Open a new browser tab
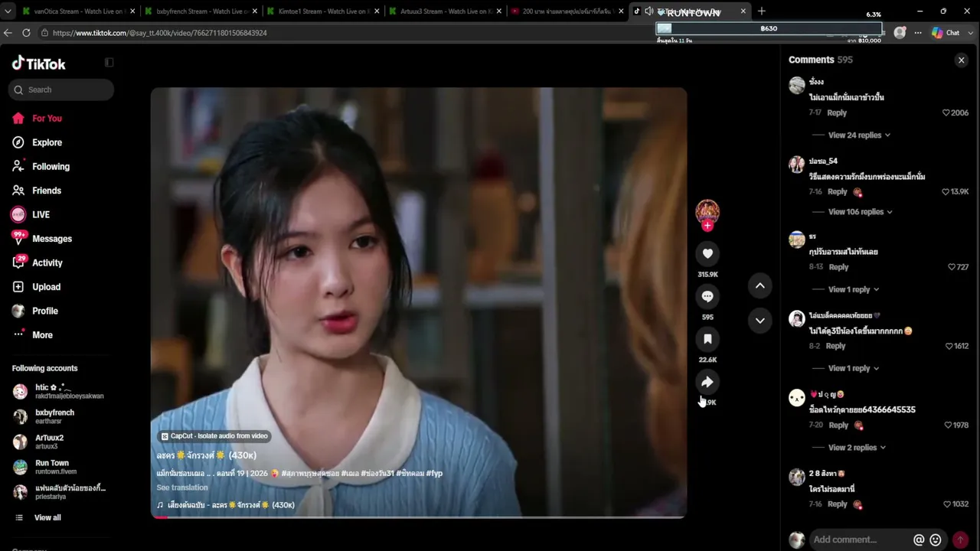 coord(761,11)
